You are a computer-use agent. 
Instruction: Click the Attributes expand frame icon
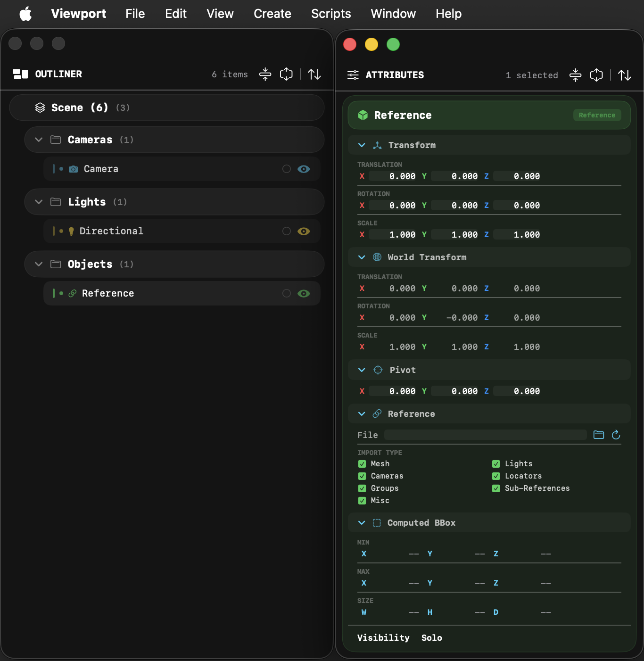(596, 75)
